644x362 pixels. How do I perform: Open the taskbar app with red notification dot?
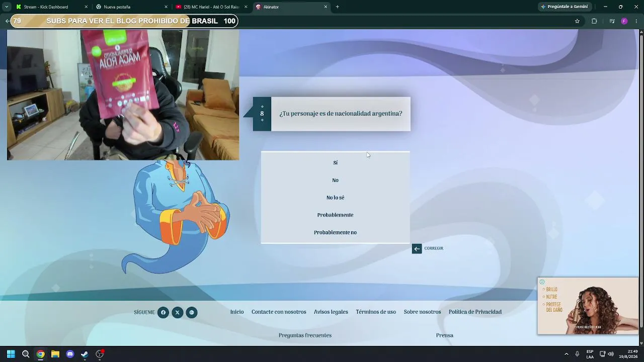(100, 354)
